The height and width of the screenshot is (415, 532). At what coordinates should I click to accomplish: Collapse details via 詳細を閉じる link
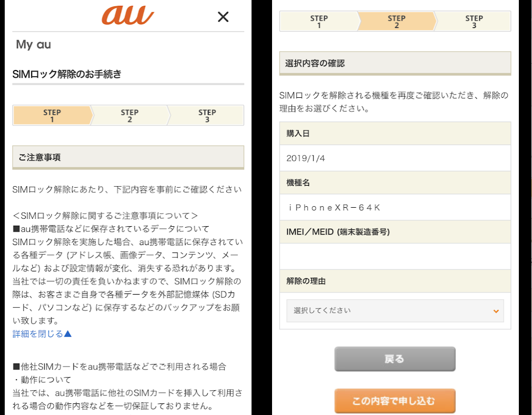point(42,333)
